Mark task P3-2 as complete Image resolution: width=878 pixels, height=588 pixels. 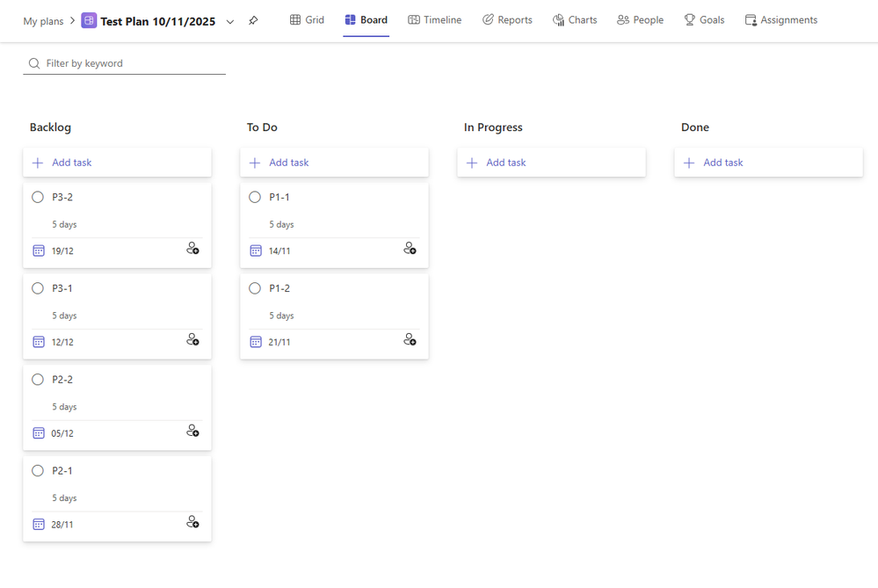[38, 197]
